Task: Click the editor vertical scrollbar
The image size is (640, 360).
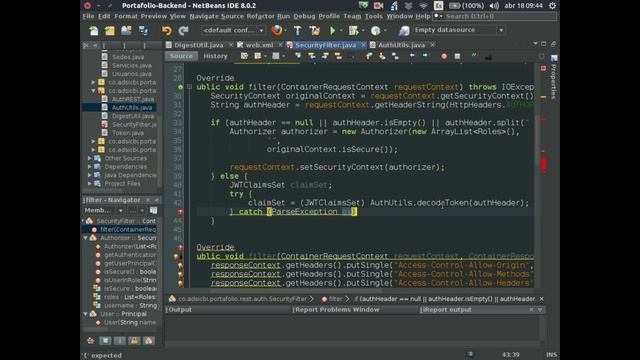Action: coord(537,139)
